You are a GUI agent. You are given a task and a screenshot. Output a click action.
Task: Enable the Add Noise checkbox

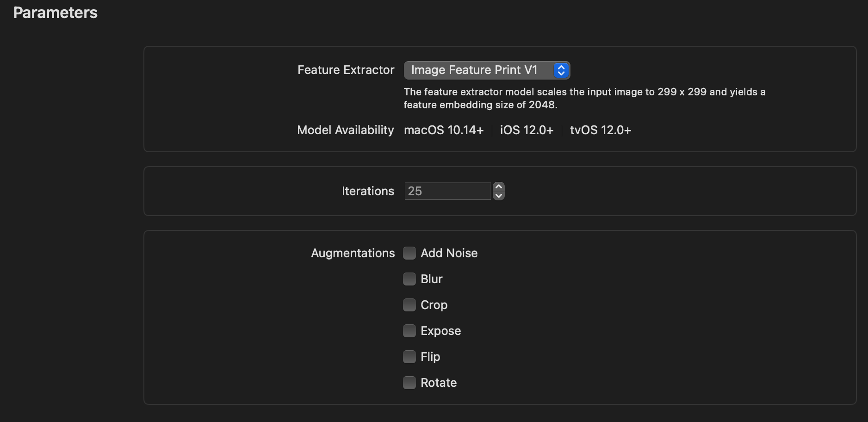pyautogui.click(x=409, y=253)
